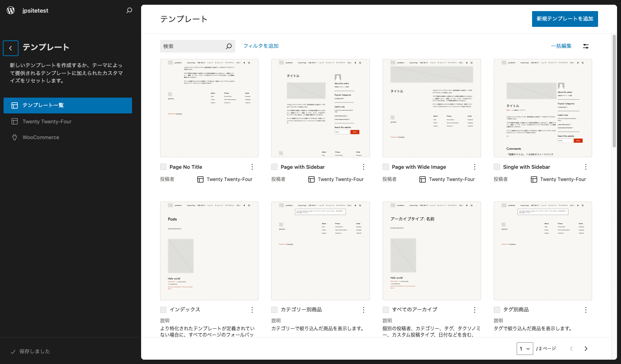This screenshot has width=621, height=364.
Task: Select the Page with Sidebar checkbox
Action: click(x=274, y=167)
